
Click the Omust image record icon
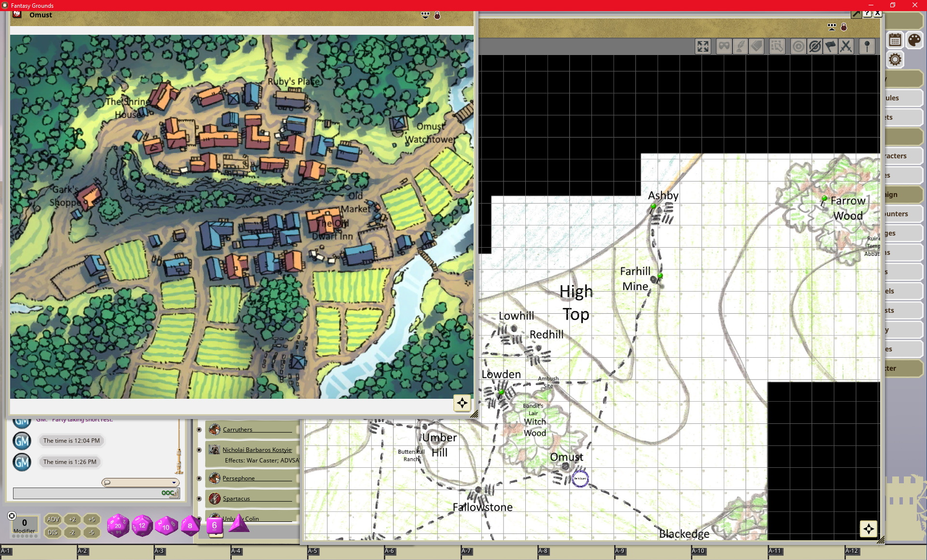point(17,14)
